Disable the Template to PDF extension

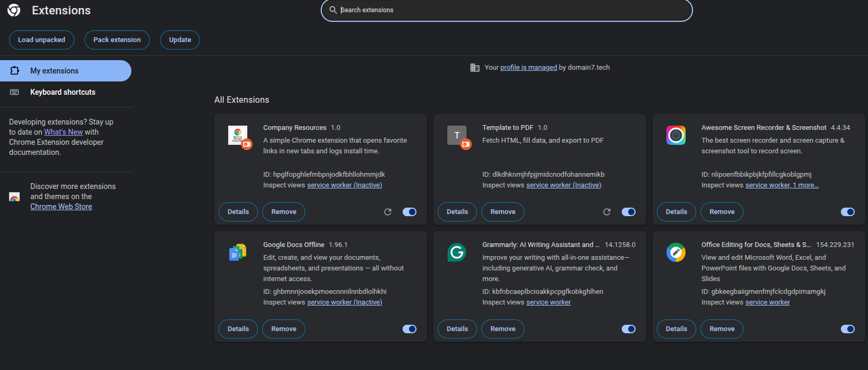[x=629, y=212]
